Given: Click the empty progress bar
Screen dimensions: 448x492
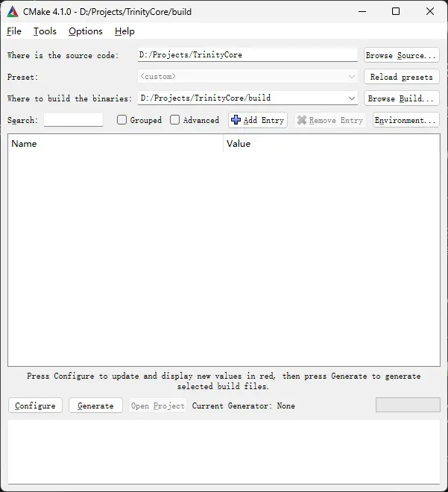Looking at the screenshot, I should (x=408, y=405).
